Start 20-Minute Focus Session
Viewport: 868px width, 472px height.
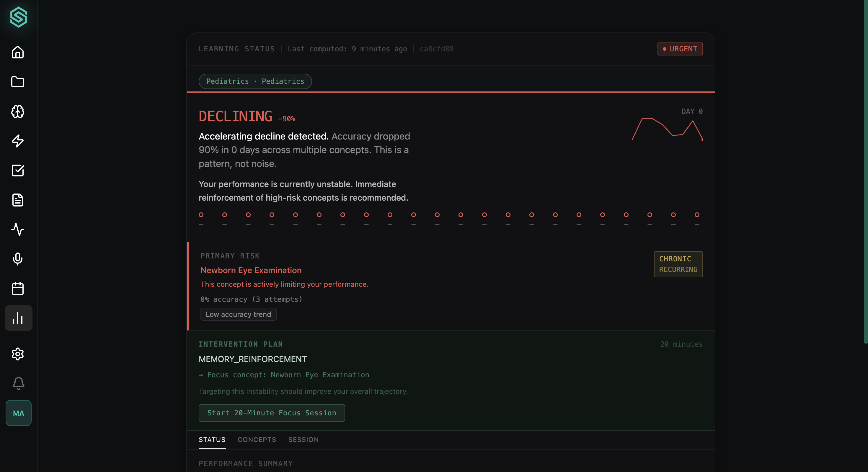click(272, 413)
